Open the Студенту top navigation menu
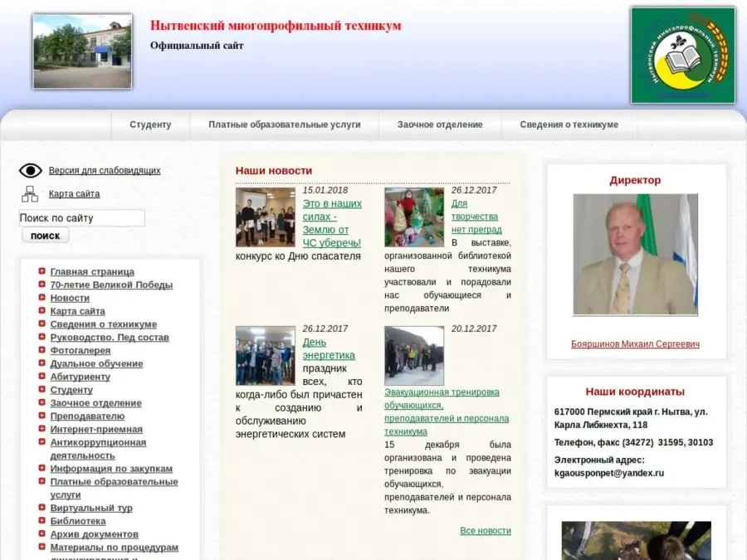This screenshot has width=747, height=560. pyautogui.click(x=150, y=124)
